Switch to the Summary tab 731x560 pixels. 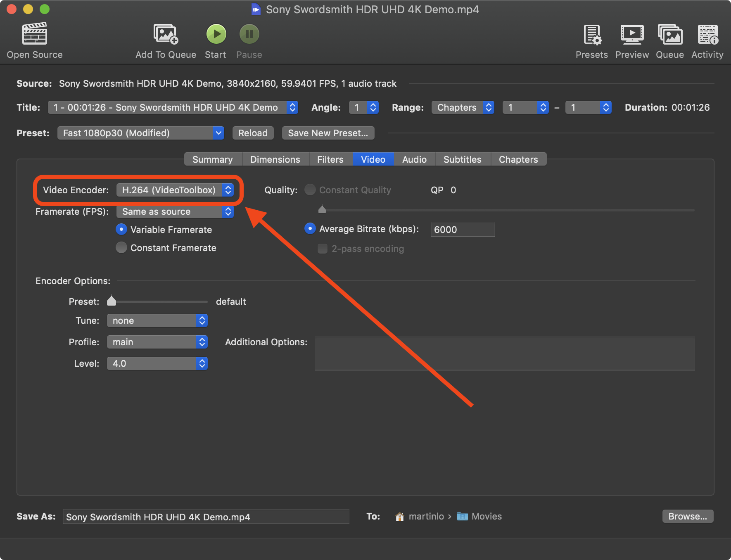(213, 159)
